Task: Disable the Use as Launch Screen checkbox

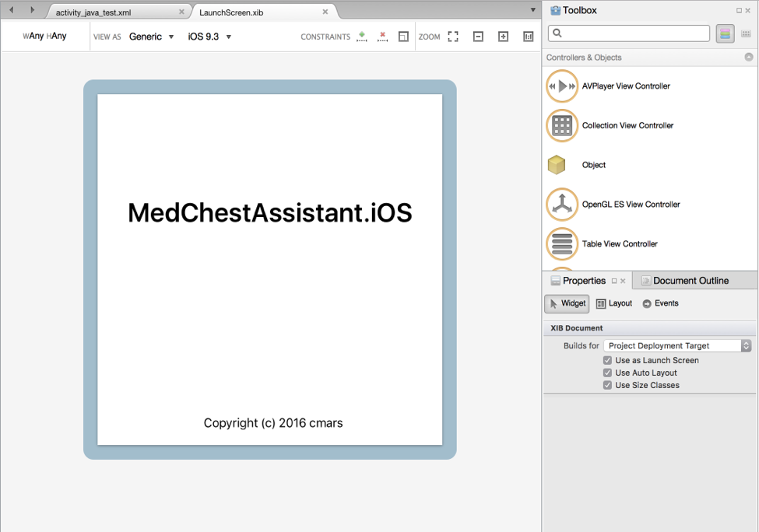Action: pos(607,360)
